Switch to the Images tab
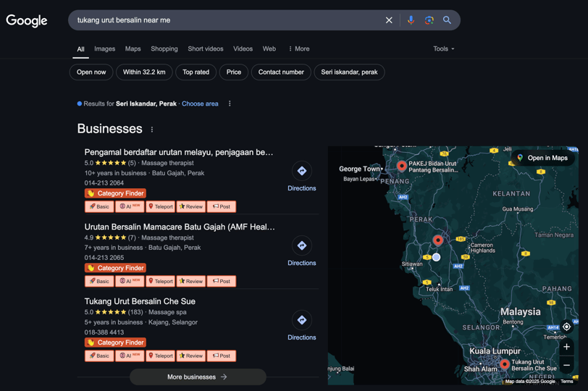This screenshot has width=588, height=391. point(104,49)
